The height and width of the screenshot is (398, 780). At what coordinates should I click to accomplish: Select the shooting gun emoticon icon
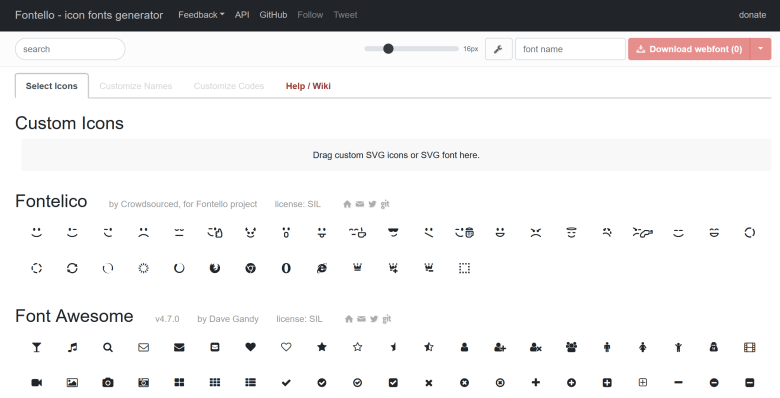point(643,232)
